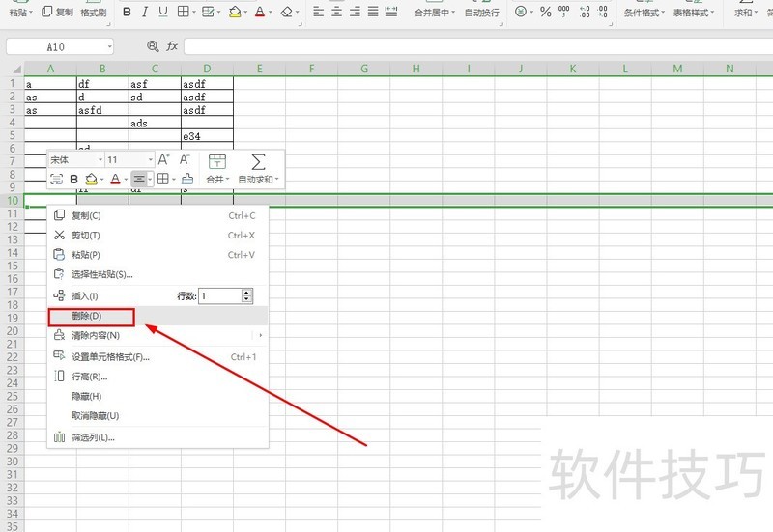Click the decrease font size A- icon
The width and height of the screenshot is (773, 532).
point(185,159)
